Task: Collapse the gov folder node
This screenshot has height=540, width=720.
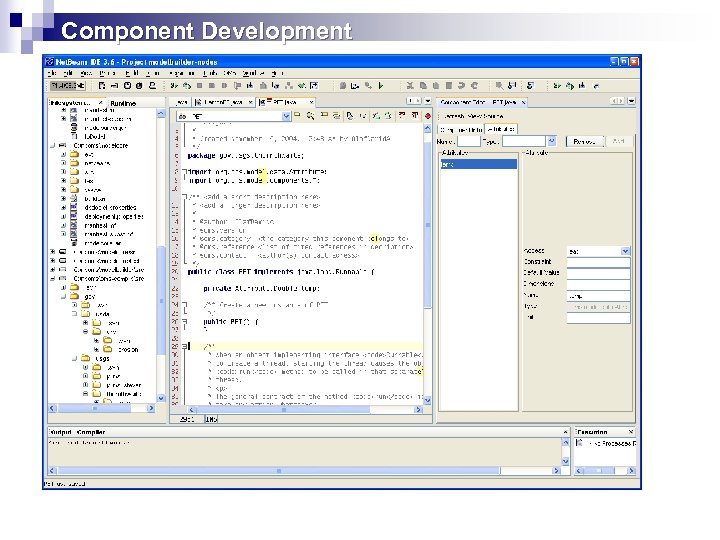Action: point(64,297)
